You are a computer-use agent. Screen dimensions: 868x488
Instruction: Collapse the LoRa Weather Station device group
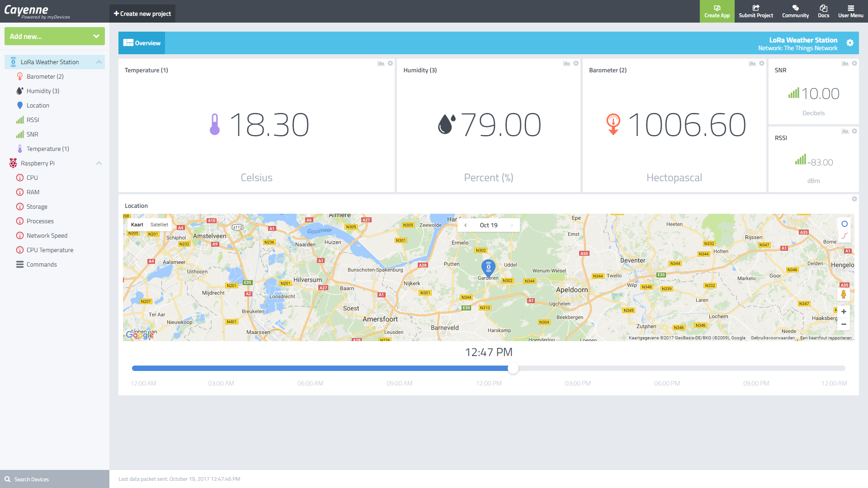[99, 62]
